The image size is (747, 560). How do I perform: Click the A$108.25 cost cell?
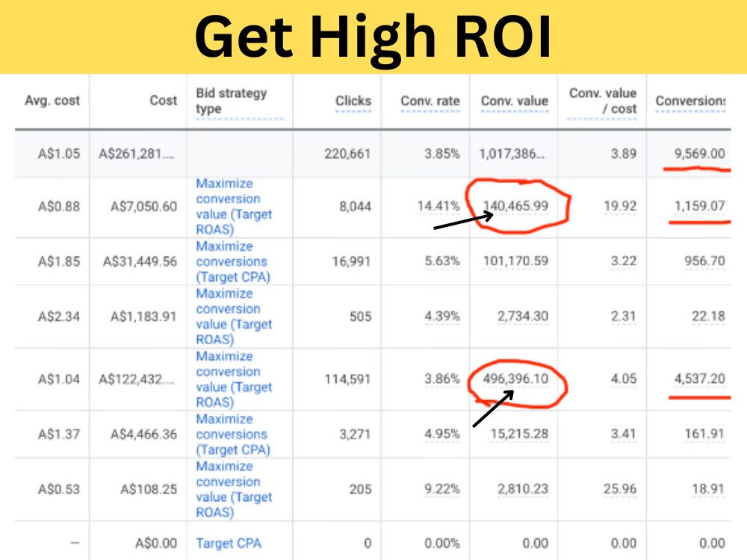pos(149,489)
